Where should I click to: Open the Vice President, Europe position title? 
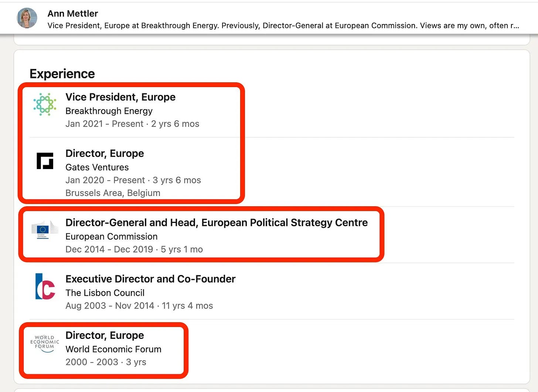coord(120,97)
